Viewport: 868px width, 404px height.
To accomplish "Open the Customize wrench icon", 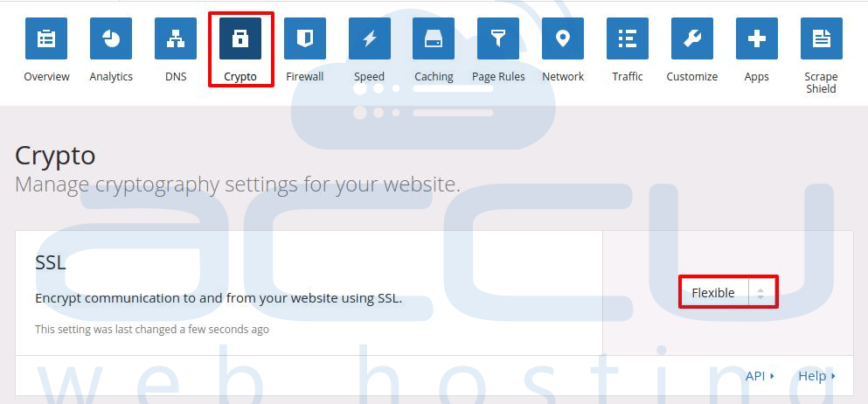I will click(x=692, y=38).
